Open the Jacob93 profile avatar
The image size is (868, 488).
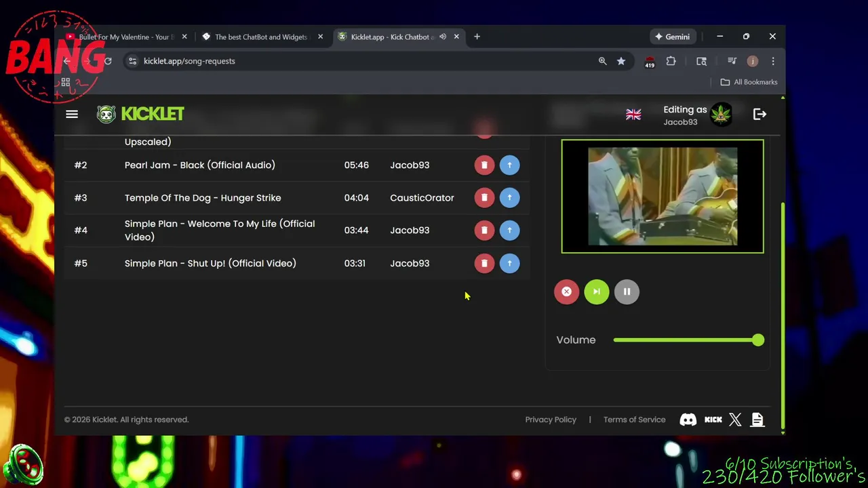[721, 115]
